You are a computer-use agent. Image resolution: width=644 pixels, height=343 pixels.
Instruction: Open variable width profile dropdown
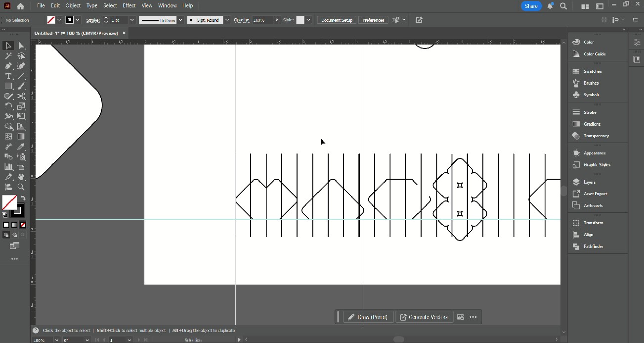[x=180, y=20]
